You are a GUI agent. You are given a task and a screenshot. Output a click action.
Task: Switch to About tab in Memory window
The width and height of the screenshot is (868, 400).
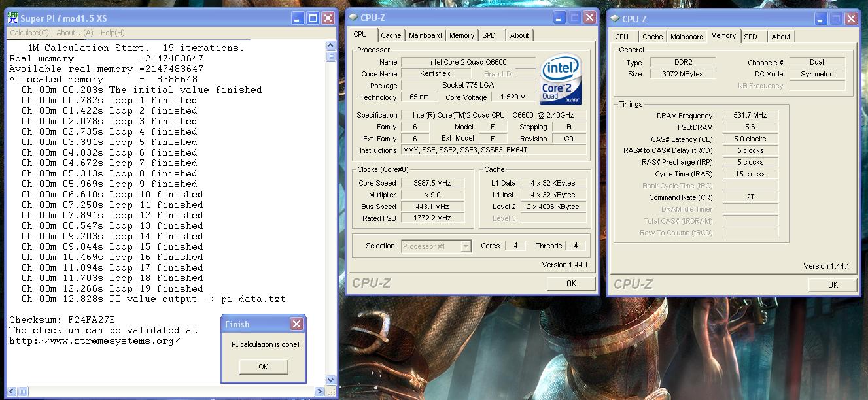click(x=781, y=37)
